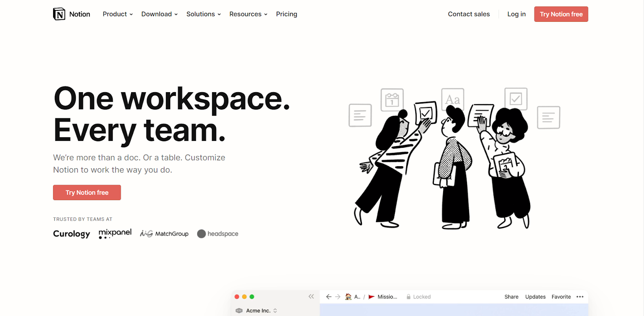Click the checkbox icon at illustration top right

[x=516, y=99]
